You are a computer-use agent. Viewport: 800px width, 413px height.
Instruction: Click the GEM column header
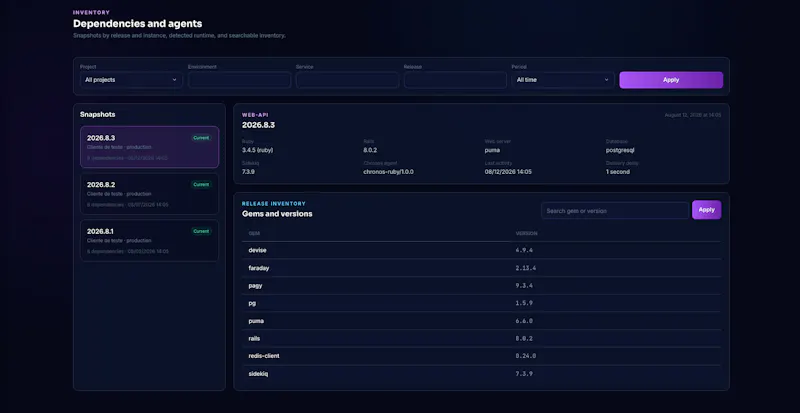point(254,233)
